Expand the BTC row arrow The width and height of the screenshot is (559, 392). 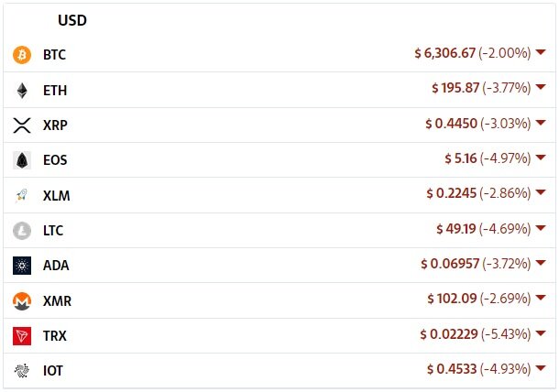click(x=541, y=52)
